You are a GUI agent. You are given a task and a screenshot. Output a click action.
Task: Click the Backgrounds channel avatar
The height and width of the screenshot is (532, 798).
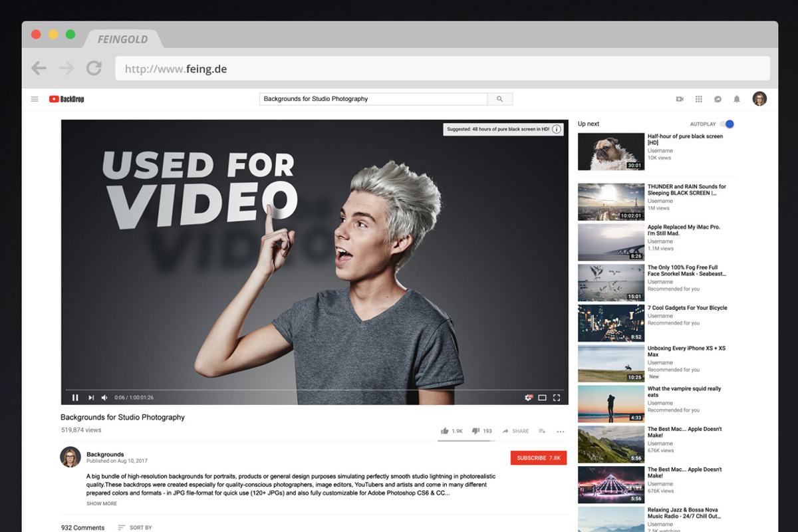[70, 457]
